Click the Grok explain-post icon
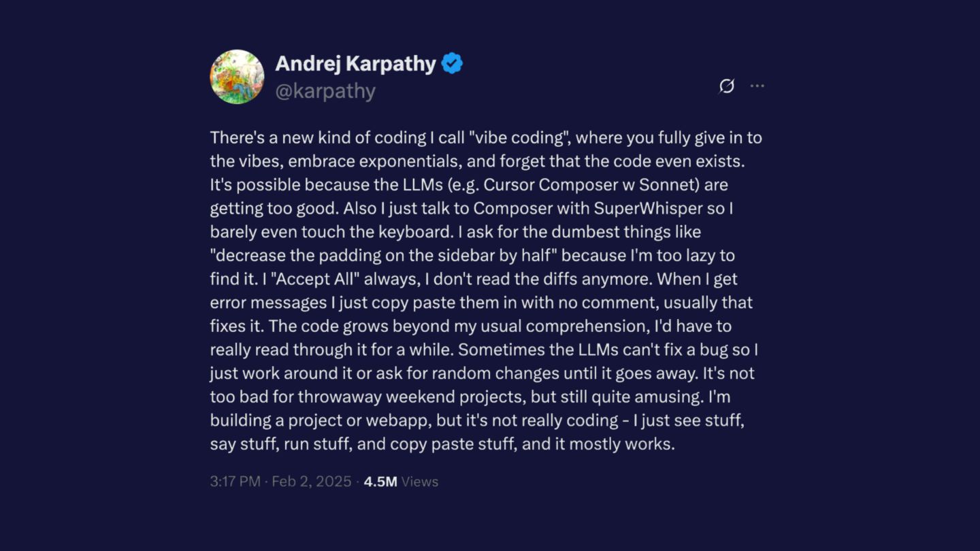The image size is (980, 551). [x=727, y=86]
